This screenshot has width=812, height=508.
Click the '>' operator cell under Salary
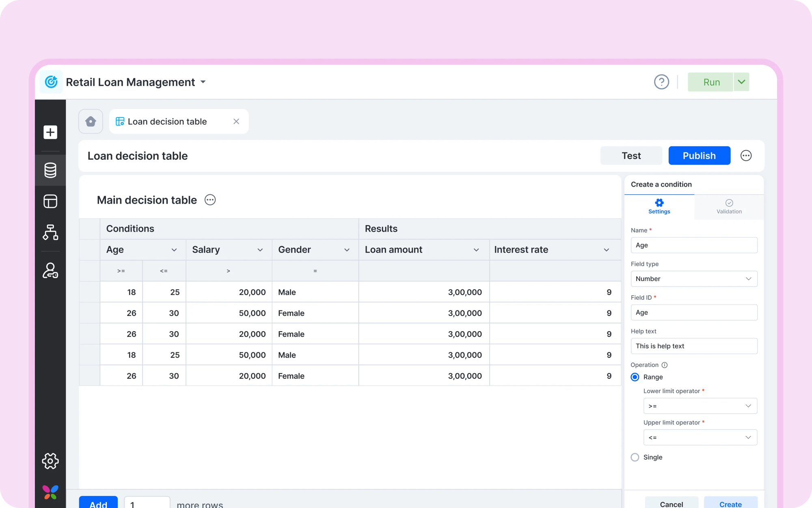(229, 271)
